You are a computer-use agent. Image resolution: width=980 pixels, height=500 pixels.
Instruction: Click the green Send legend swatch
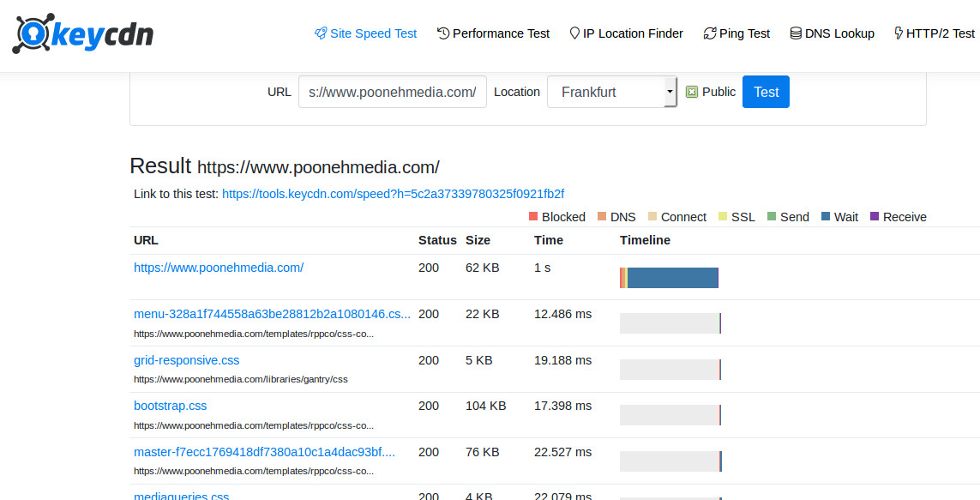772,216
